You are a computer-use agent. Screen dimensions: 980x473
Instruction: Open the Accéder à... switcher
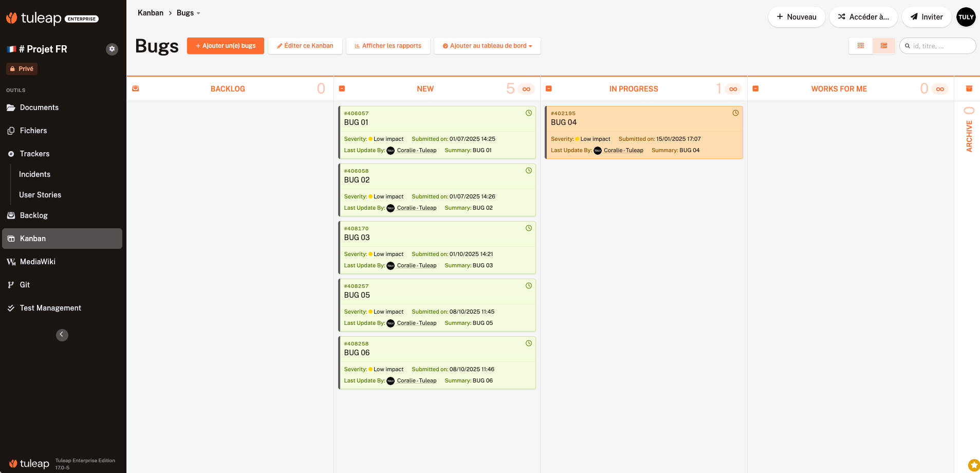click(x=863, y=17)
